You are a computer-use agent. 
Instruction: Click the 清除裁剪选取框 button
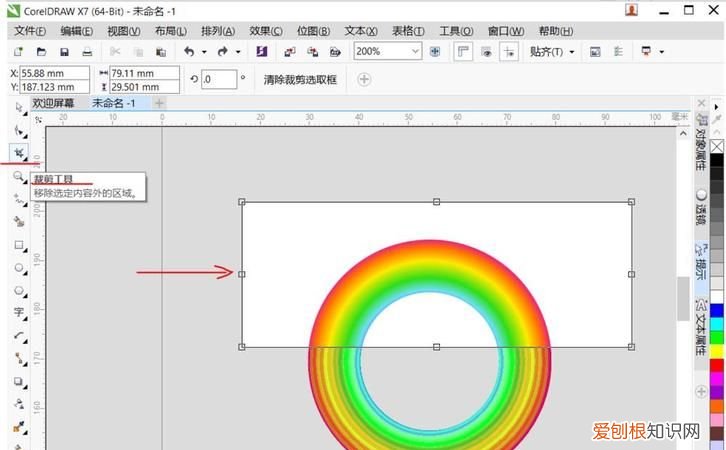pyautogui.click(x=300, y=79)
